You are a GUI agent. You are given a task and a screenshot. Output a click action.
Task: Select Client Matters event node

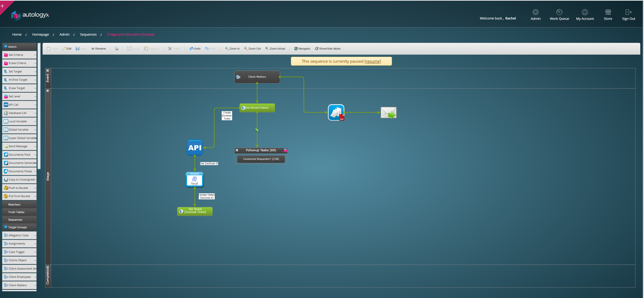click(x=257, y=77)
